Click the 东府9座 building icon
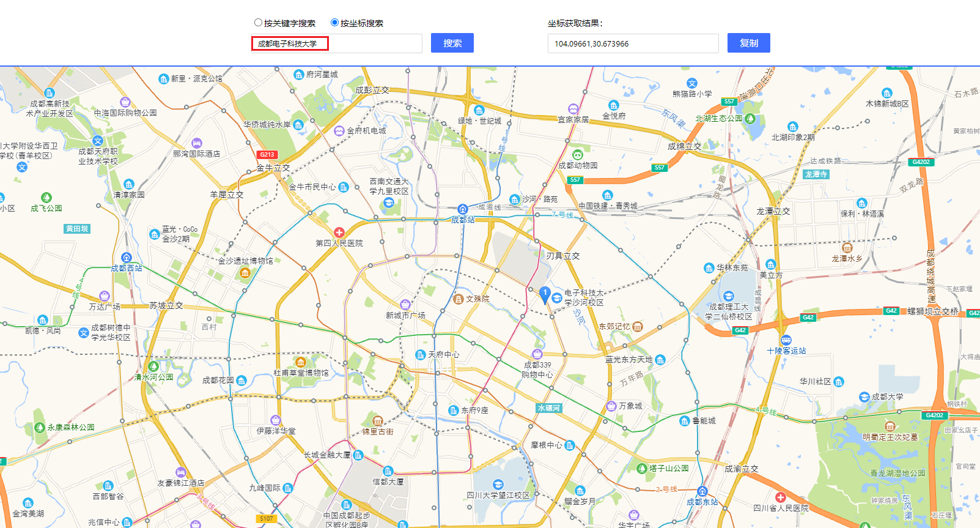This screenshot has width=980, height=528. 454,410
